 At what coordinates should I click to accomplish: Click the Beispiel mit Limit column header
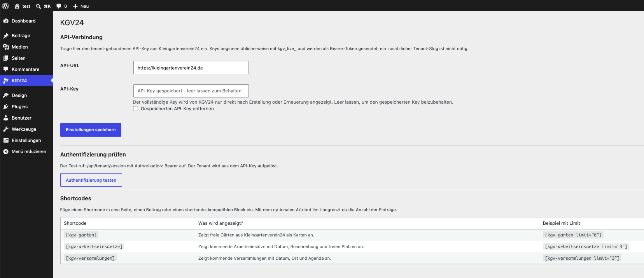561,223
